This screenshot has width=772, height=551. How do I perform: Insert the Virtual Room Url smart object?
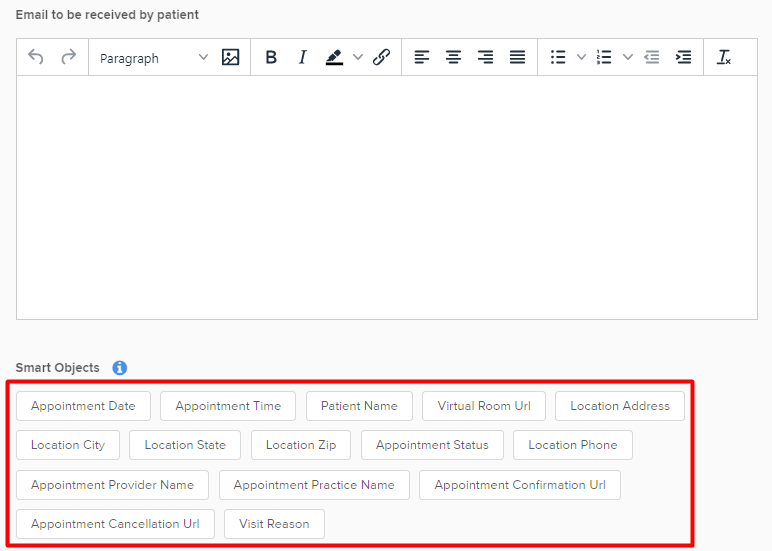click(x=484, y=406)
